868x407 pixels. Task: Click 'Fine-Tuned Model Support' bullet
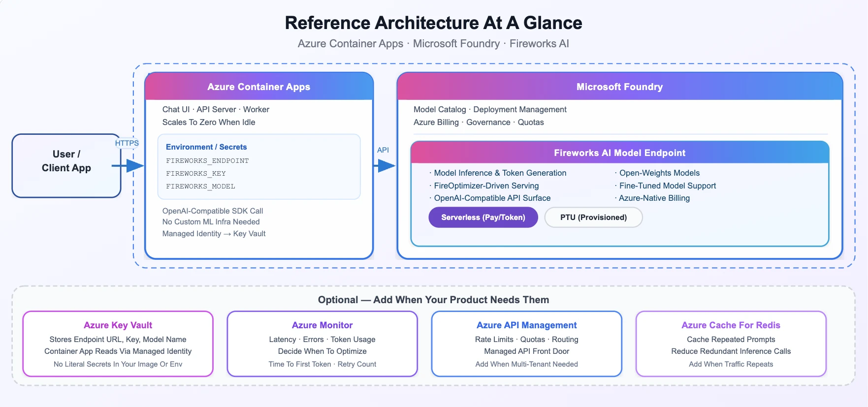(665, 186)
